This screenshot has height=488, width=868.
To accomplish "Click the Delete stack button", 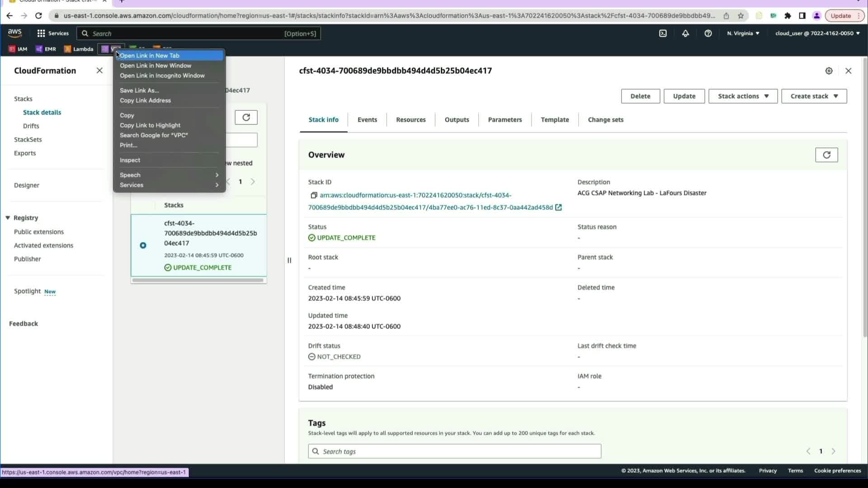I will tap(640, 96).
